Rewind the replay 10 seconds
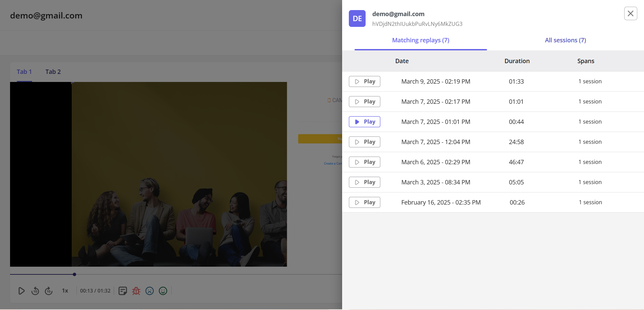 tap(35, 291)
